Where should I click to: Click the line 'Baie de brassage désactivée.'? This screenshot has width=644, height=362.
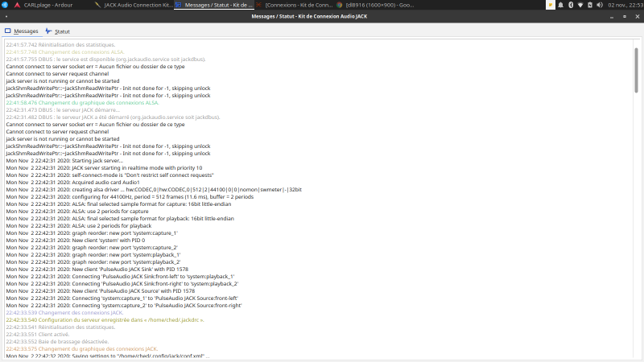57,341
